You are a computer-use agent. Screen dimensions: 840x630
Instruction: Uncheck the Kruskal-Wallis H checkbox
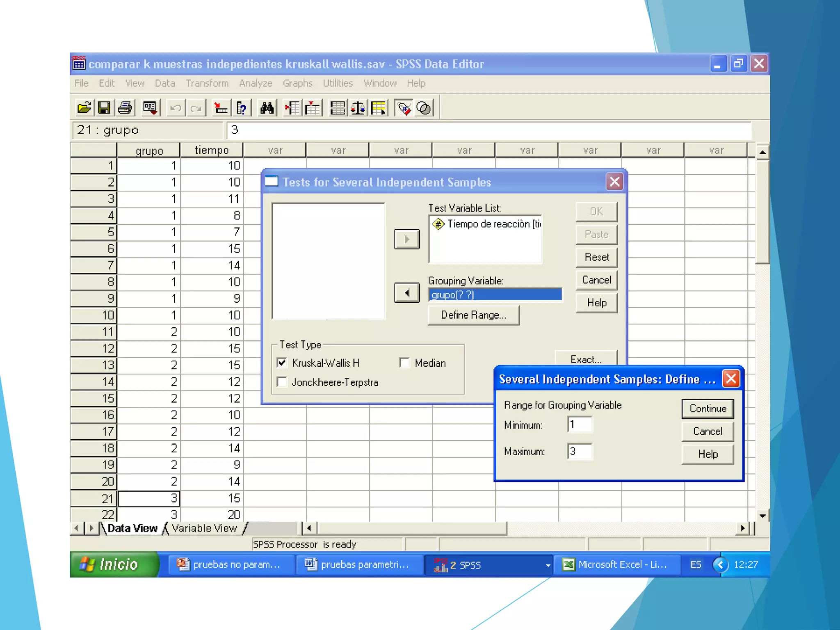pyautogui.click(x=282, y=363)
